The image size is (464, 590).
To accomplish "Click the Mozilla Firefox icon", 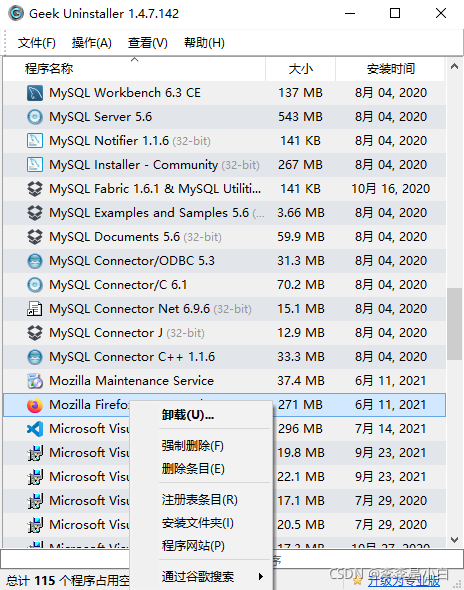I will tap(35, 405).
